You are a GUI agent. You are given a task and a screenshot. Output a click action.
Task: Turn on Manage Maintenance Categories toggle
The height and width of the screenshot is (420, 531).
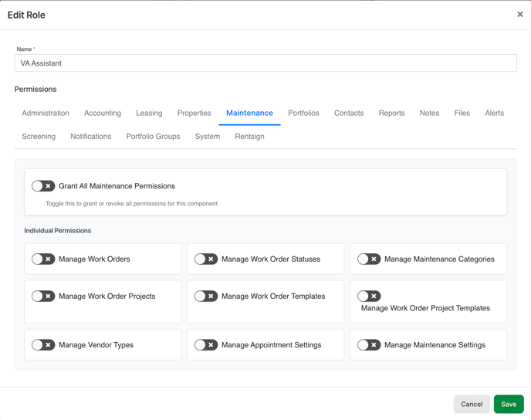click(369, 259)
